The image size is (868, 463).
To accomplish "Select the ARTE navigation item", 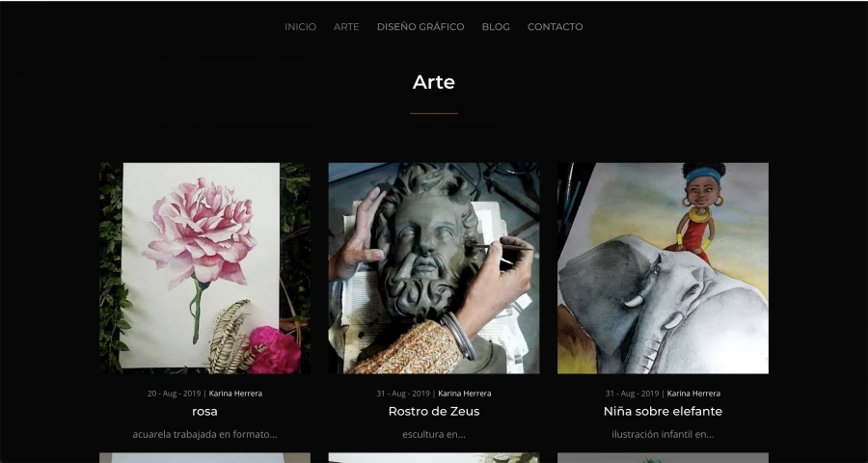I will [x=346, y=27].
